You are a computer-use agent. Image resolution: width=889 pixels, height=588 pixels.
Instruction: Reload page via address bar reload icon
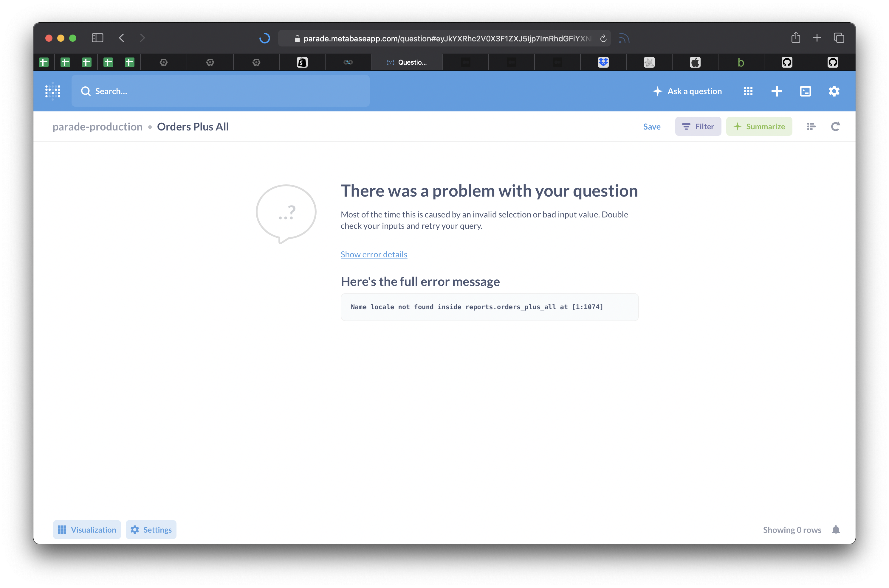(x=603, y=38)
